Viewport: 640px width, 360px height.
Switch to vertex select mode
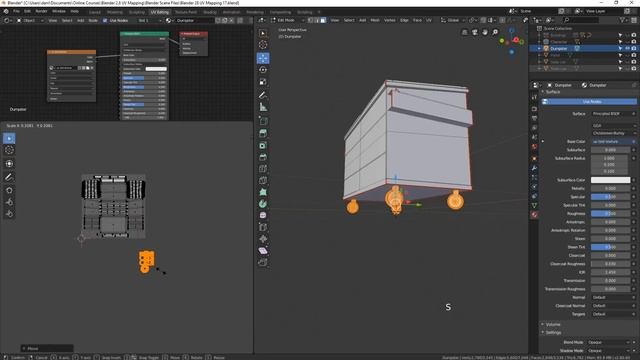coord(311,20)
